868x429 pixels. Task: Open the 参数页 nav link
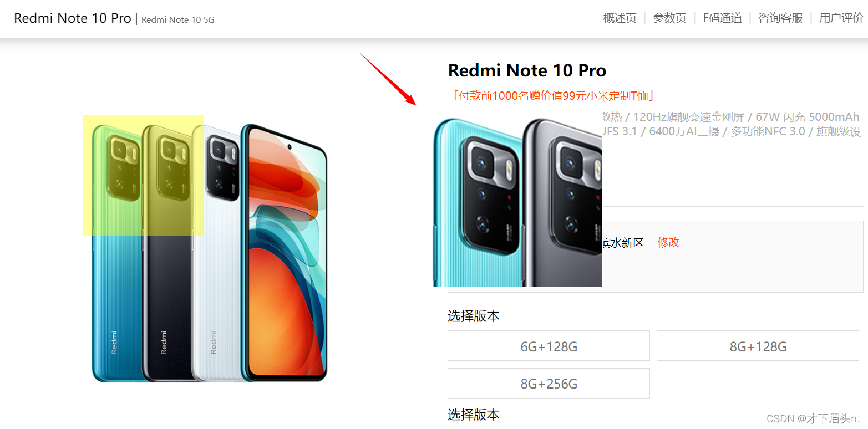pyautogui.click(x=669, y=18)
